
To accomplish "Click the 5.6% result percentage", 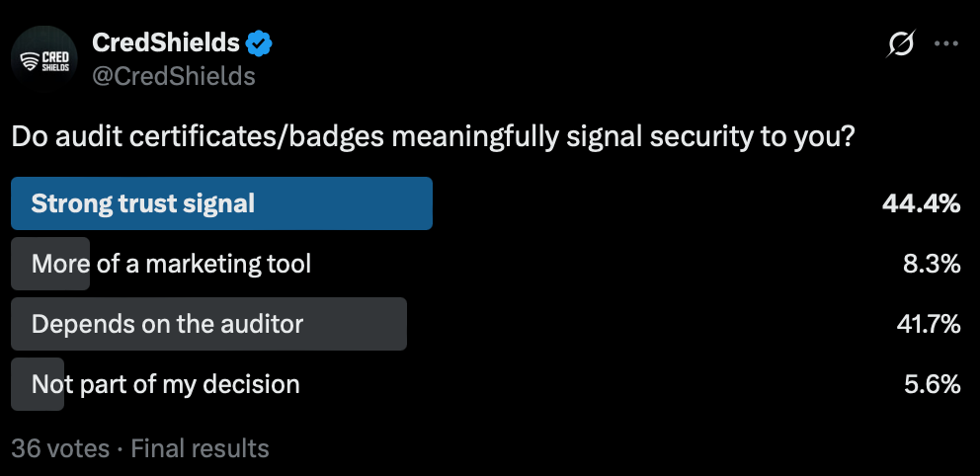I will (x=932, y=384).
